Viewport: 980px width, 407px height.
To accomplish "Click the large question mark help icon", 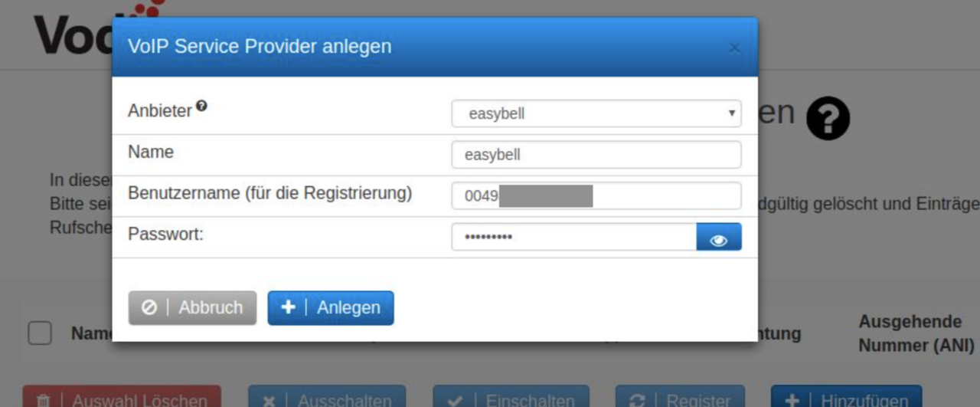I will [x=828, y=119].
